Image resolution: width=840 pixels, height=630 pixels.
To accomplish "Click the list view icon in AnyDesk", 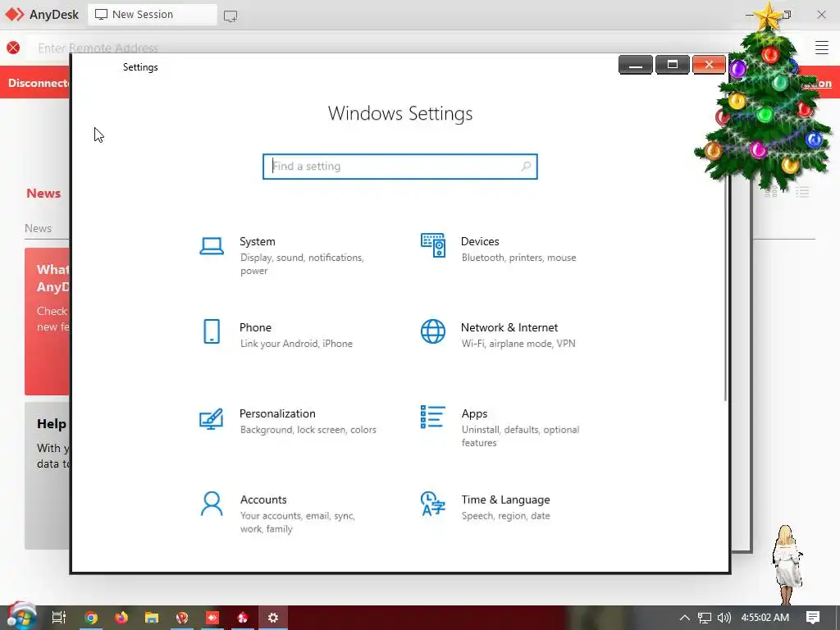I will (802, 192).
